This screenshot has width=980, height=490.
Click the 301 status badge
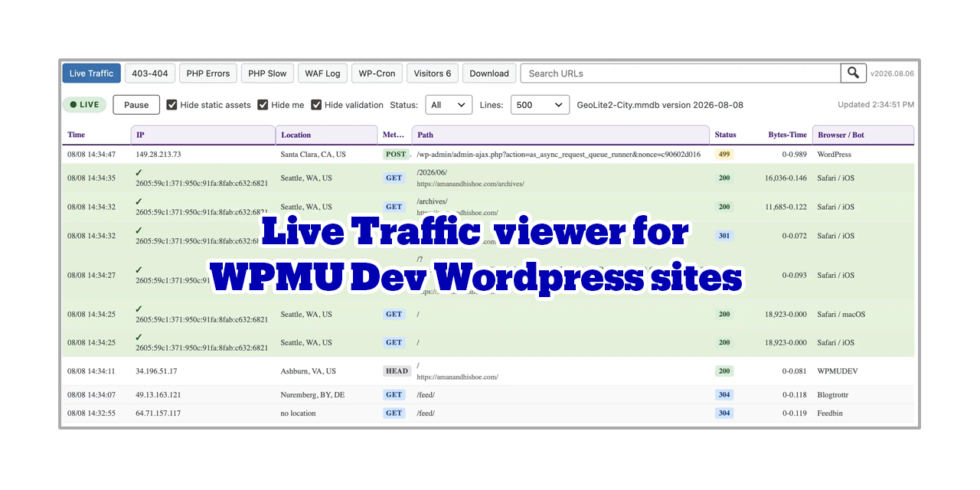(x=724, y=236)
